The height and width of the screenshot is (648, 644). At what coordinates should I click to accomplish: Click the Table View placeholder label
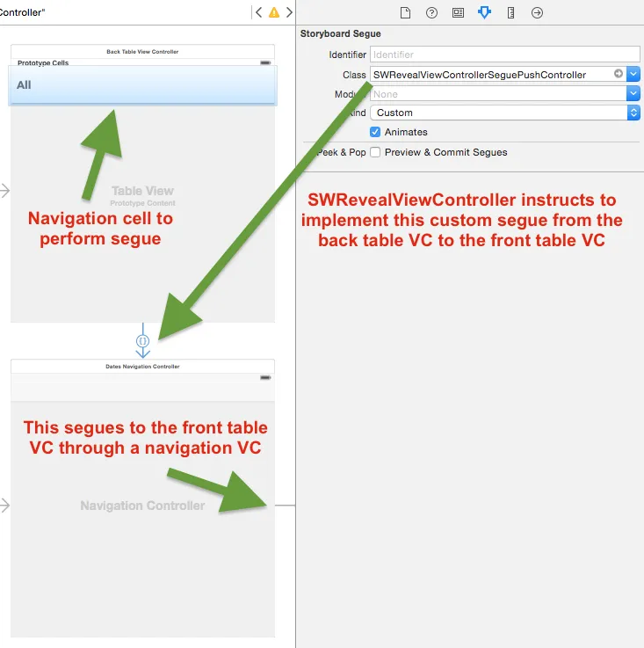point(142,191)
